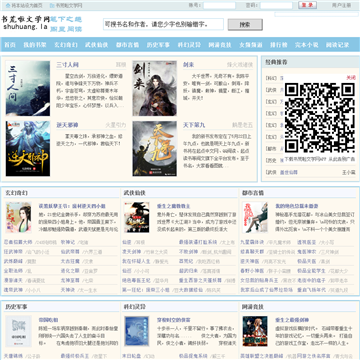Open the 用户注册 registration link
This screenshot has height=360, width=360.
[341, 6]
